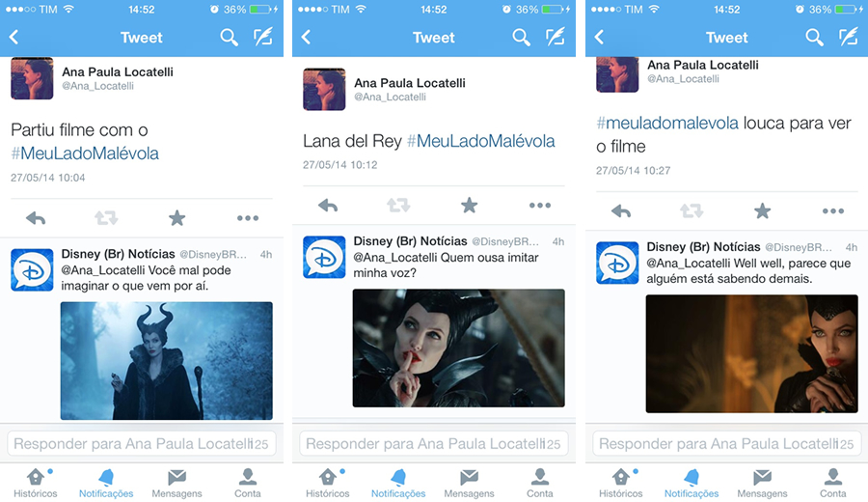Screen dimensions: 868x502
Task: Open Conta tab on the 'Lana del Rey' screen
Action: coord(540,483)
